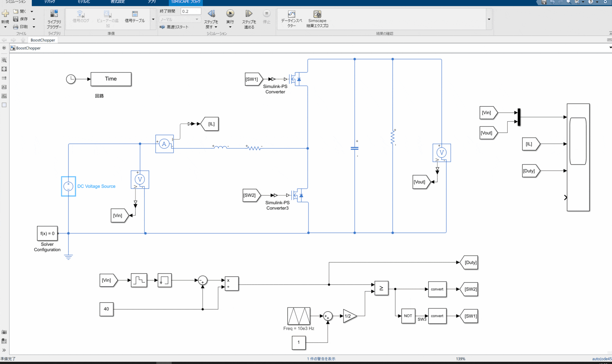The image size is (612, 364).
Task: Switch to the デバッグ tab
Action: (49, 2)
